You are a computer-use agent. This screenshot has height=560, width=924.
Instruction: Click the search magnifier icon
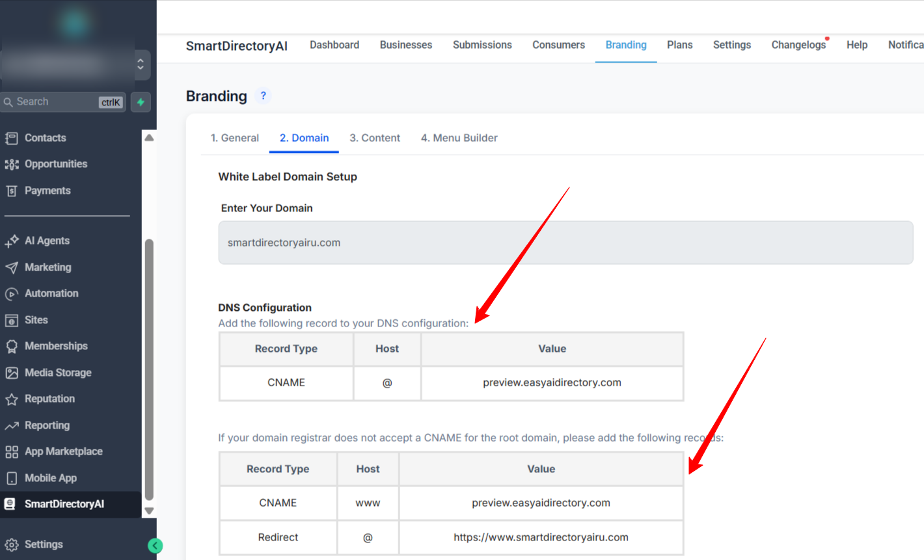coord(8,102)
